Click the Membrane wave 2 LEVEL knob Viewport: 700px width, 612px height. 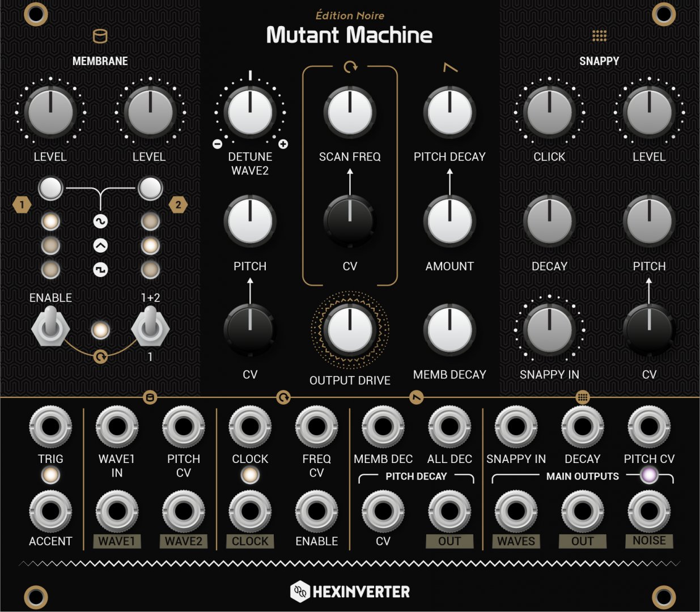click(x=150, y=112)
